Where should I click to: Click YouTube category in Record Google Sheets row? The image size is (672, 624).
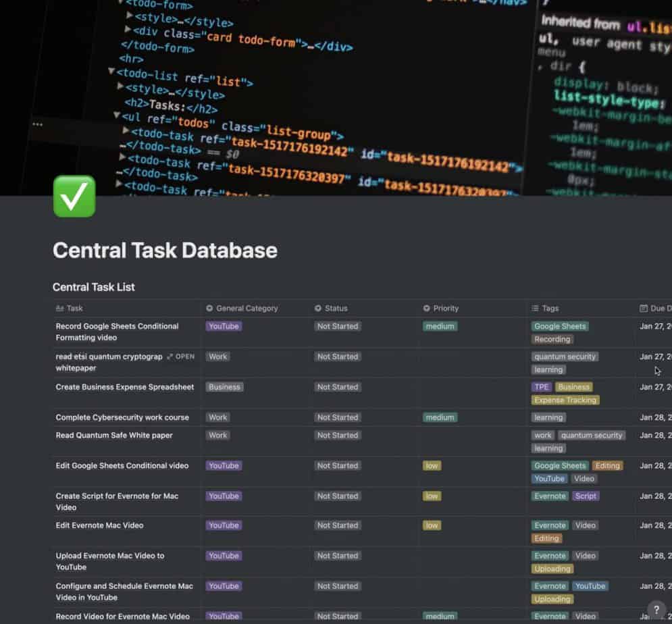click(x=224, y=326)
